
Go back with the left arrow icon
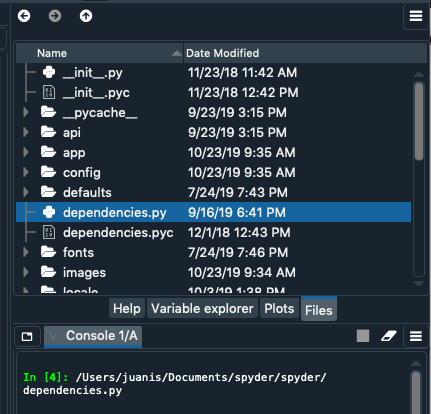[24, 16]
